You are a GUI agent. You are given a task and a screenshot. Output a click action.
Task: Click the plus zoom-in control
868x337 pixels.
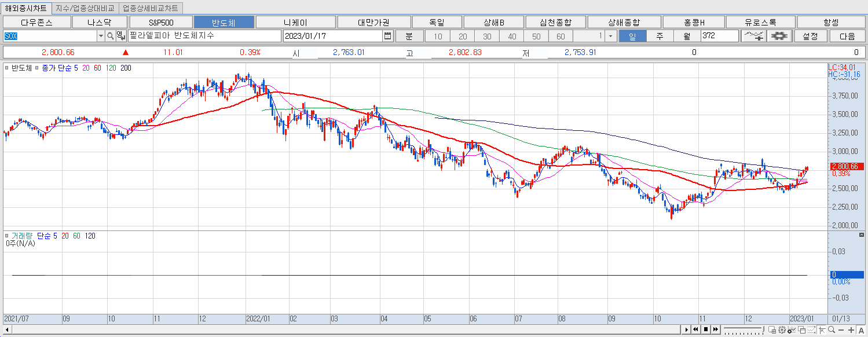click(851, 330)
